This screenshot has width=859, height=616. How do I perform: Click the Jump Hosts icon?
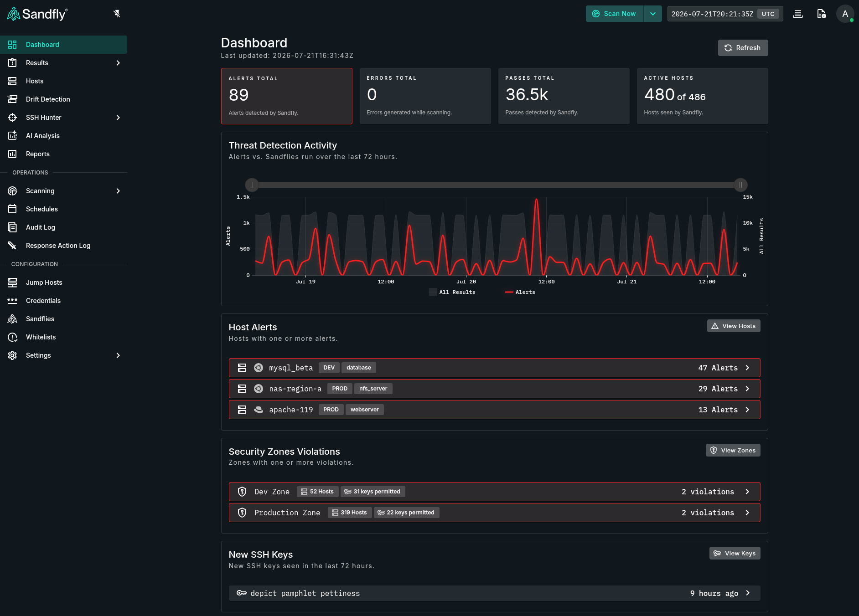pyautogui.click(x=12, y=282)
